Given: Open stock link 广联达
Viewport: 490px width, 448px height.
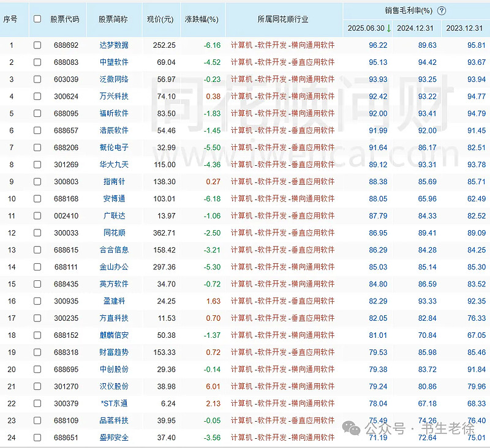Looking at the screenshot, I should (x=114, y=215).
